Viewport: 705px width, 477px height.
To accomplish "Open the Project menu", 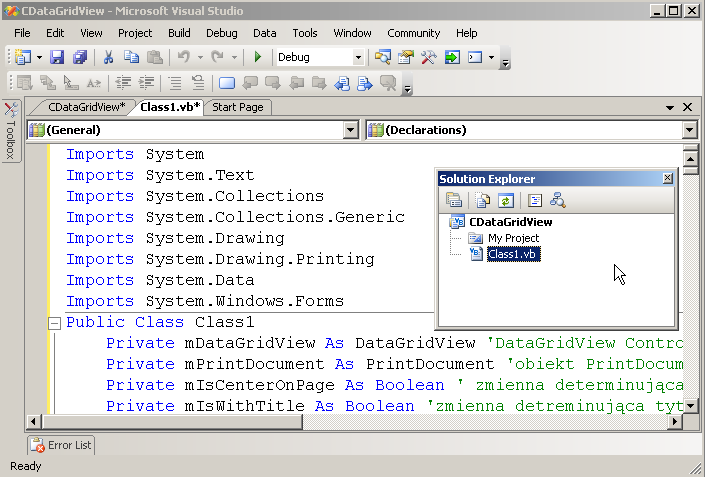I will 135,33.
